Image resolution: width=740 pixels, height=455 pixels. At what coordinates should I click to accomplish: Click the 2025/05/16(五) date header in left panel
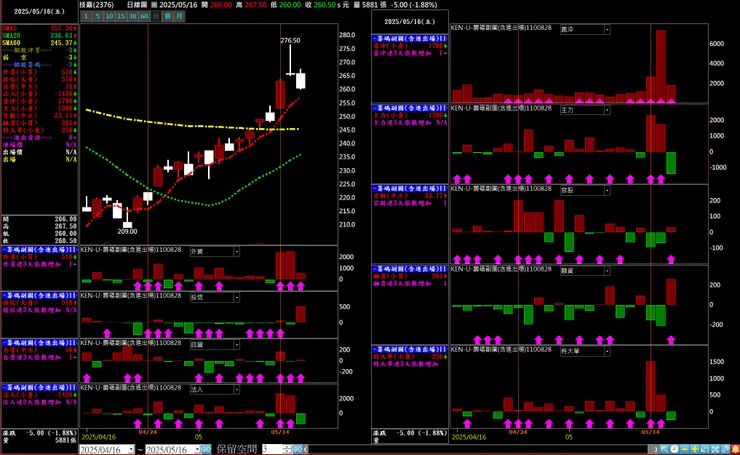pyautogui.click(x=40, y=11)
